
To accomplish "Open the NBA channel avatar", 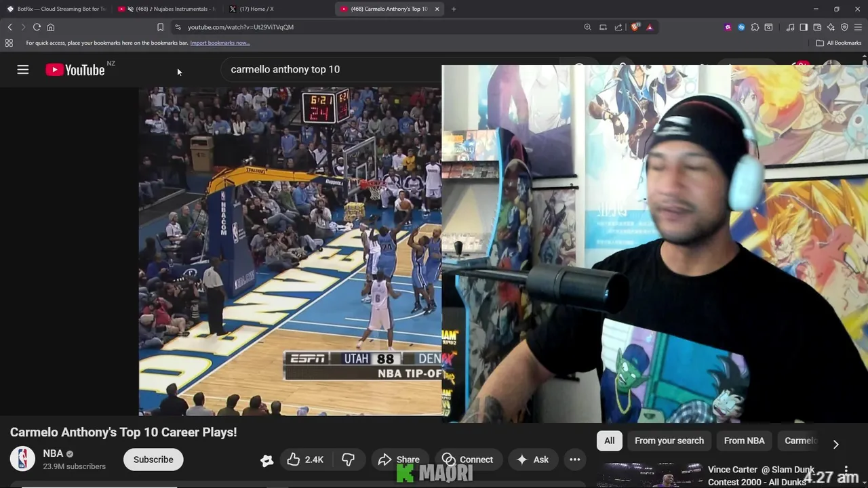I will (22, 459).
